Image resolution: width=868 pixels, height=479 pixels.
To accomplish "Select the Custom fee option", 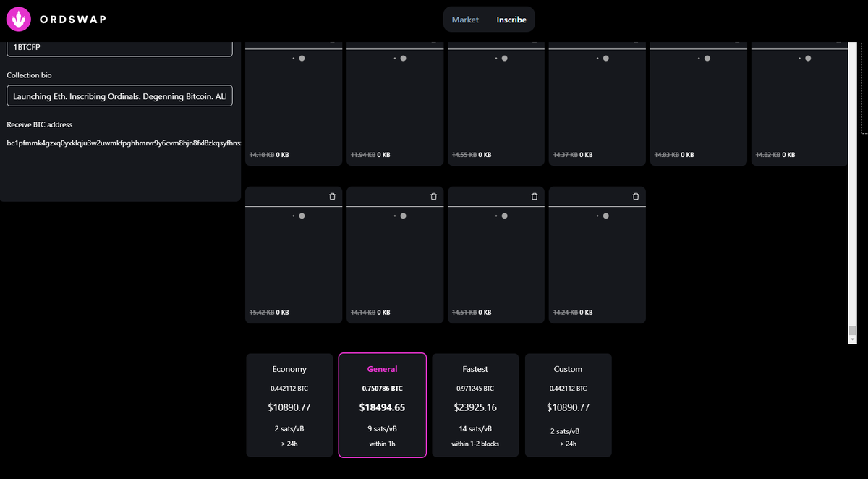I will coord(568,405).
